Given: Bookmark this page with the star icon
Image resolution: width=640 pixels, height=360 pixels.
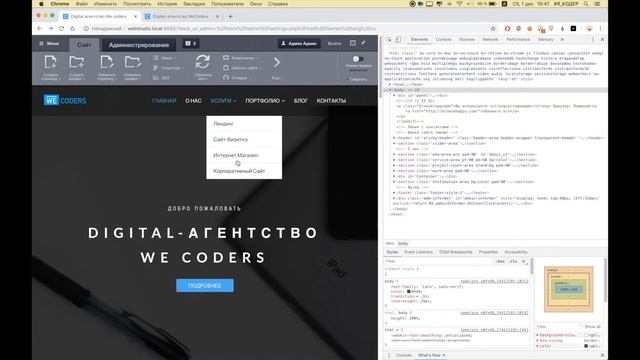Looking at the screenshot, I should 493,29.
